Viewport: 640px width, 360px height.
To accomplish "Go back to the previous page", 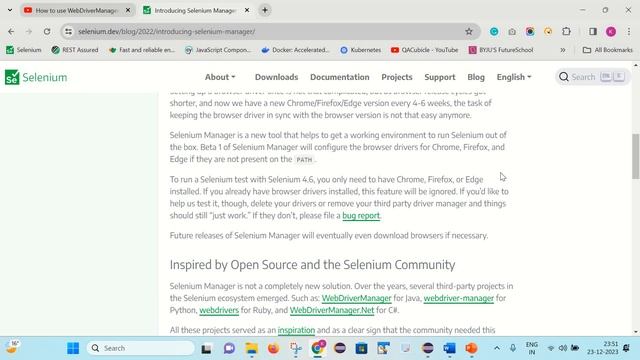I will tap(11, 31).
